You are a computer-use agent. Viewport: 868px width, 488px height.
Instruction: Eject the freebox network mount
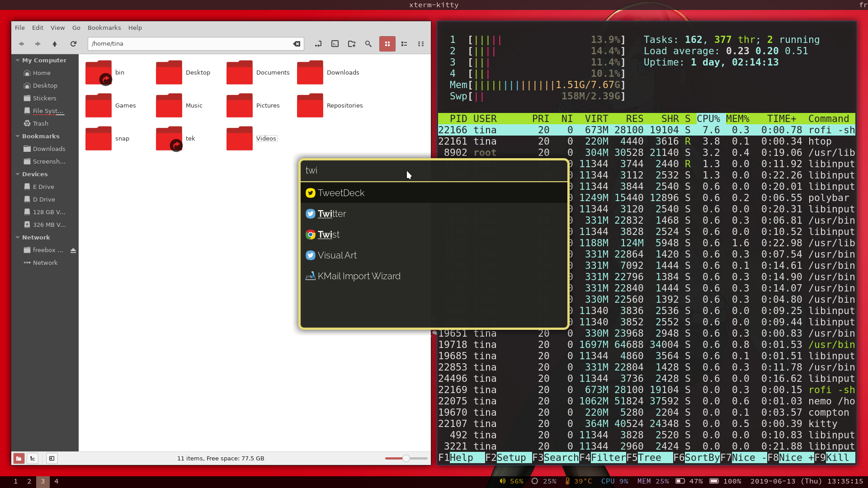click(73, 250)
